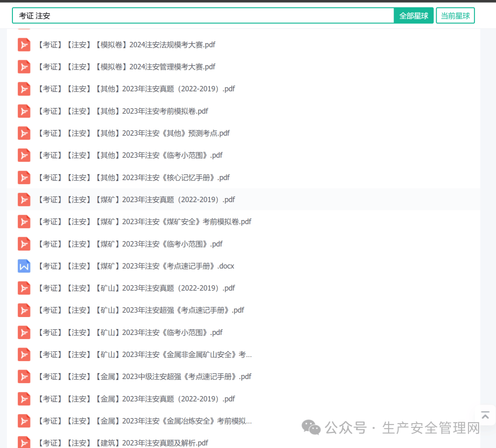
Task: Click PDF icon of 【矿山】2023年注安真题 file
Action: pos(24,288)
